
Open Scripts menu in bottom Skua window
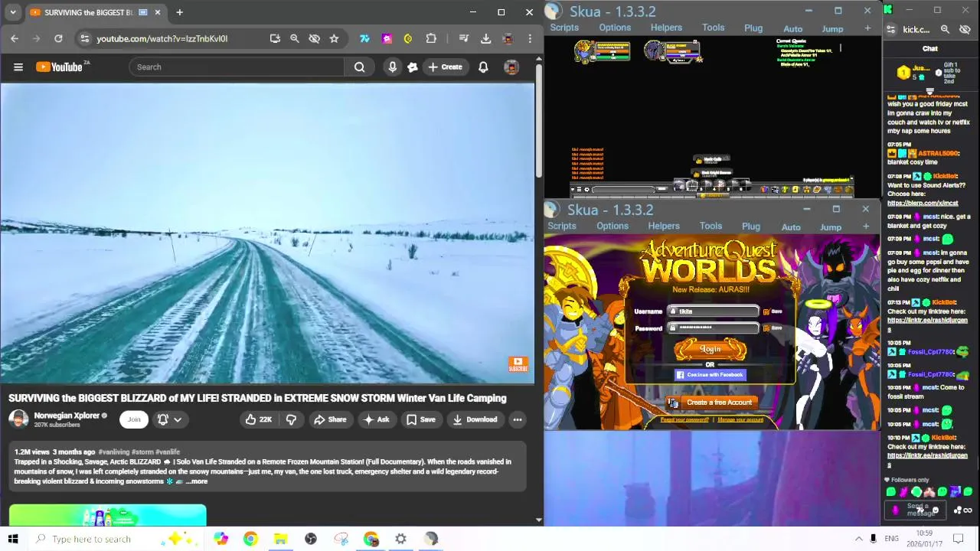tap(562, 226)
